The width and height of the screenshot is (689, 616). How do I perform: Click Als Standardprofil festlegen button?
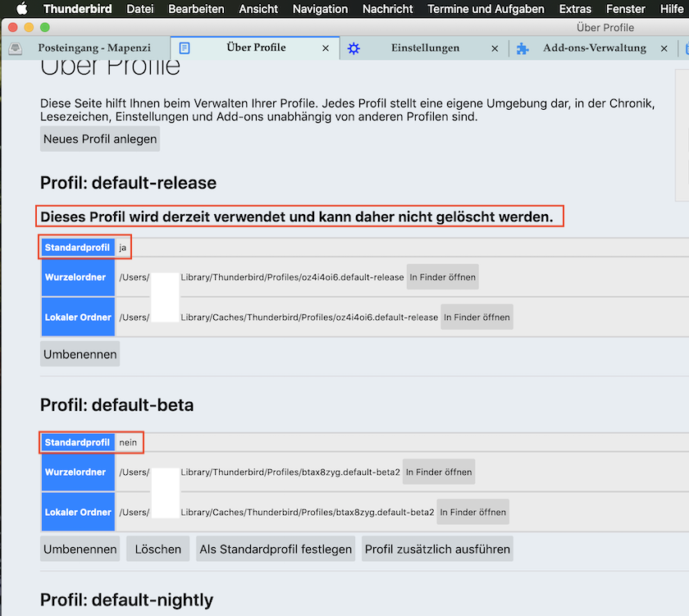(276, 549)
